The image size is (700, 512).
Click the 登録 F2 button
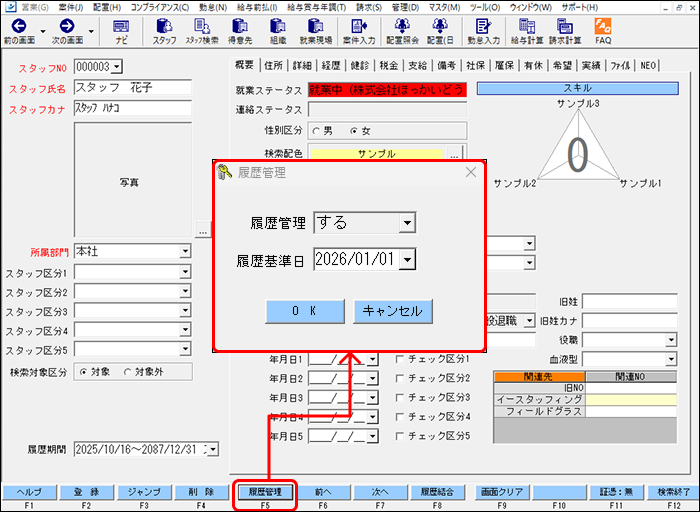[87, 492]
